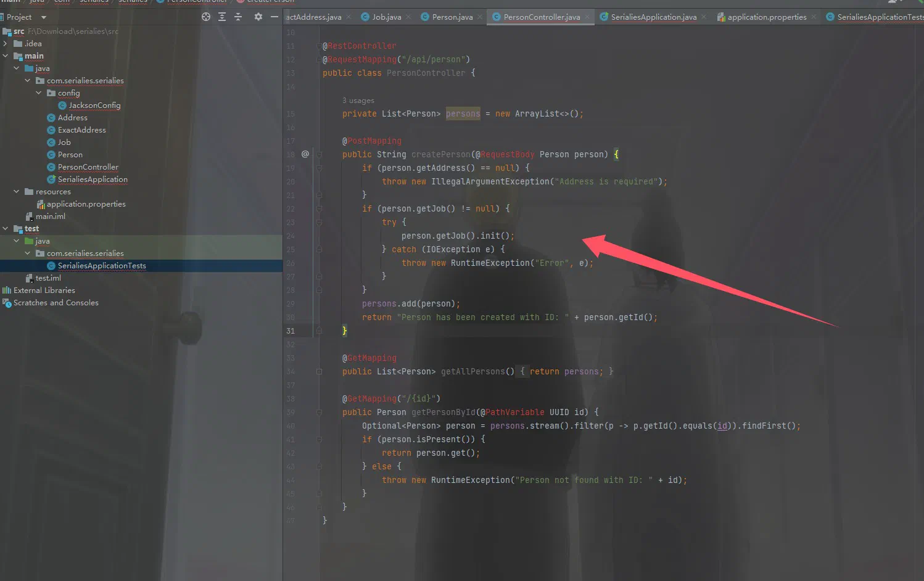Click the Collapse All icon in Project panel

click(x=238, y=17)
